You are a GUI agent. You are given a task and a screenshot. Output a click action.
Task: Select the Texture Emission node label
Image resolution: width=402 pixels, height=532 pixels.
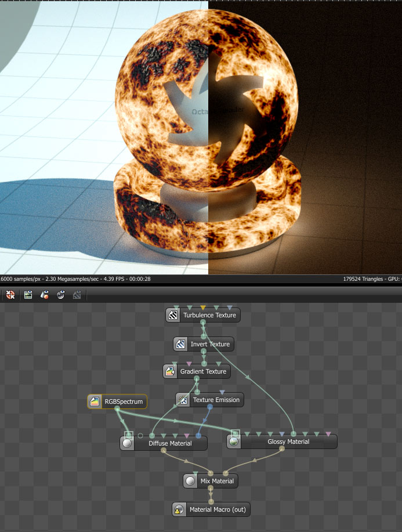[216, 400]
